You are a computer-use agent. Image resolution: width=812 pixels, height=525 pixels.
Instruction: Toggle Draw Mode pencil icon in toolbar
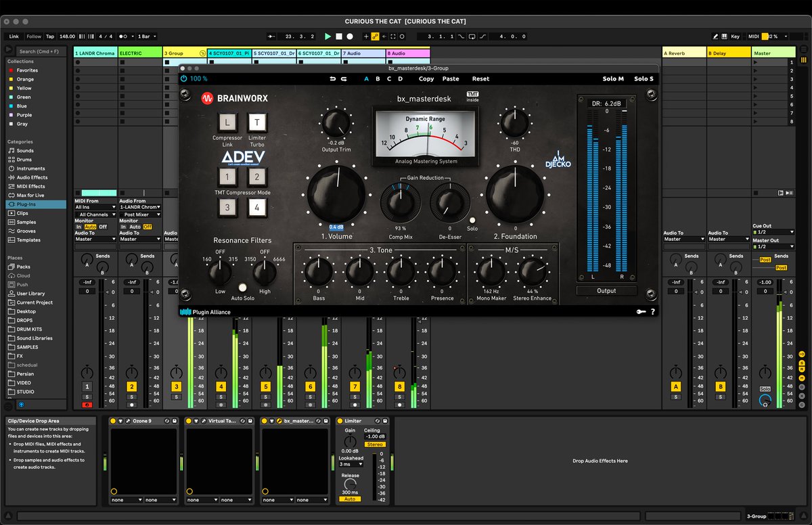click(716, 37)
